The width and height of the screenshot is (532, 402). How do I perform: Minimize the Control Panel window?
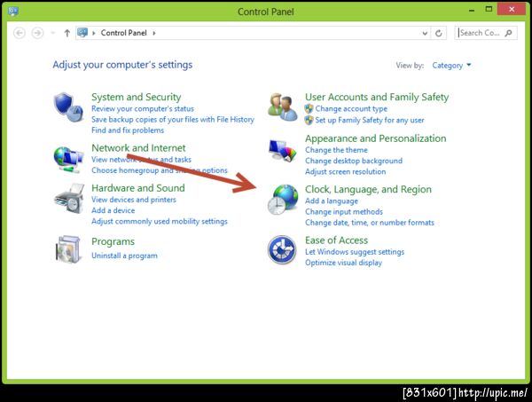(x=472, y=10)
